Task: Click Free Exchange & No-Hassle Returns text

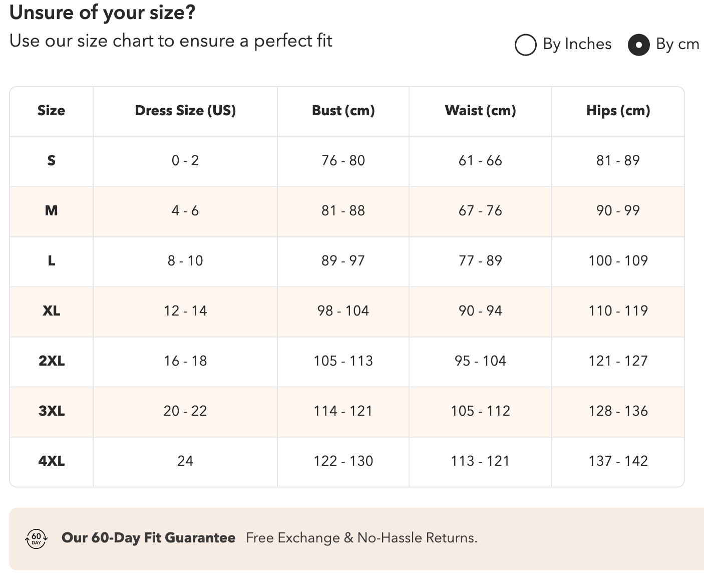Action: [362, 538]
